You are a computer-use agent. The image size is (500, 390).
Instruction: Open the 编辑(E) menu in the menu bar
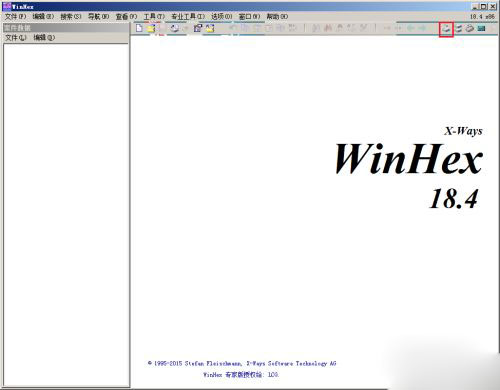coord(43,16)
